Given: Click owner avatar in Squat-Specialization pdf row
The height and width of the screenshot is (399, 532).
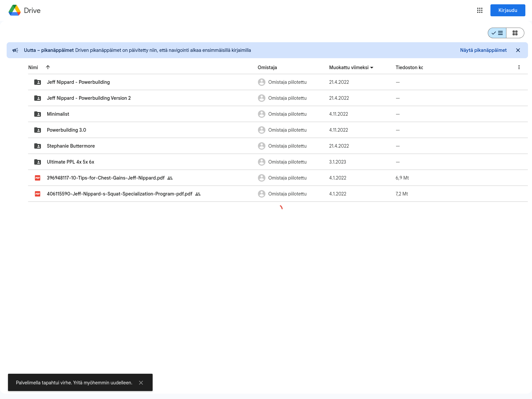Looking at the screenshot, I should 262,194.
